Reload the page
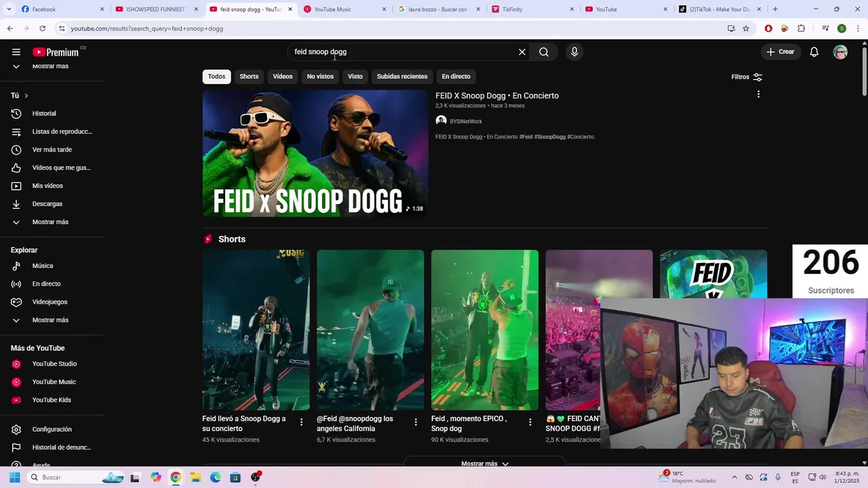Viewport: 868px width, 488px height. click(x=42, y=28)
